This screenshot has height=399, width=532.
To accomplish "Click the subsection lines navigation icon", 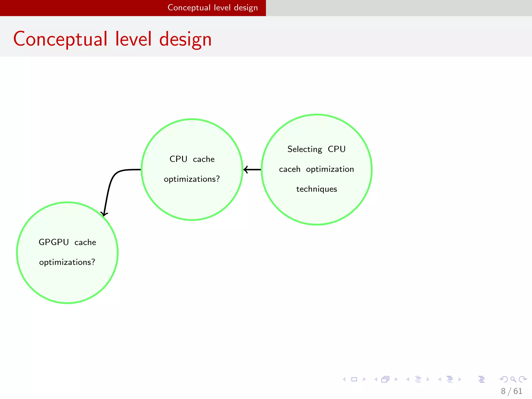I will tap(418, 379).
